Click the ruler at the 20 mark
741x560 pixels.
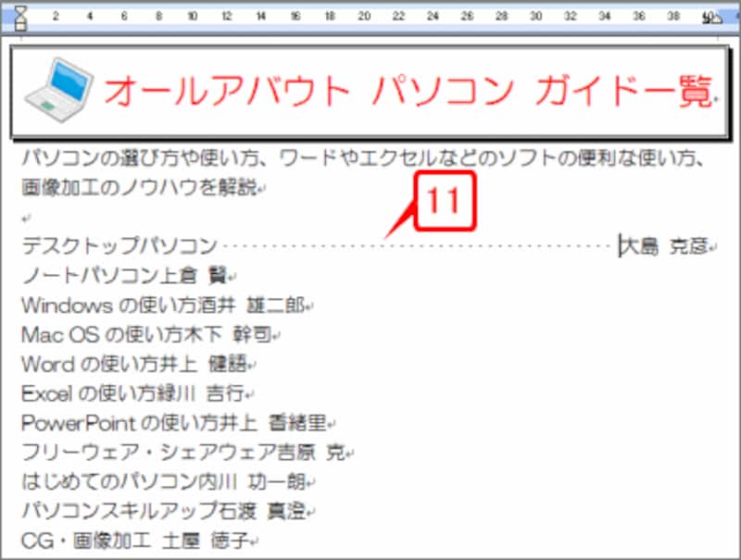(x=363, y=15)
